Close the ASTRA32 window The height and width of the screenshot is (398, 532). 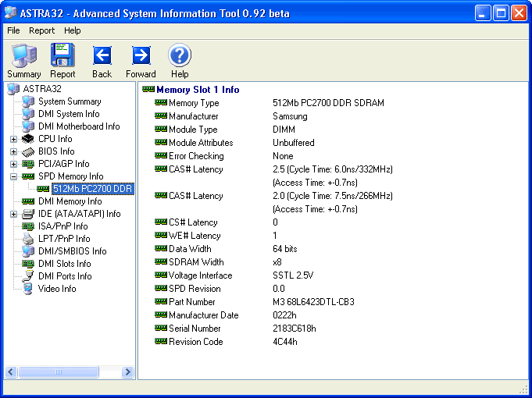click(519, 13)
